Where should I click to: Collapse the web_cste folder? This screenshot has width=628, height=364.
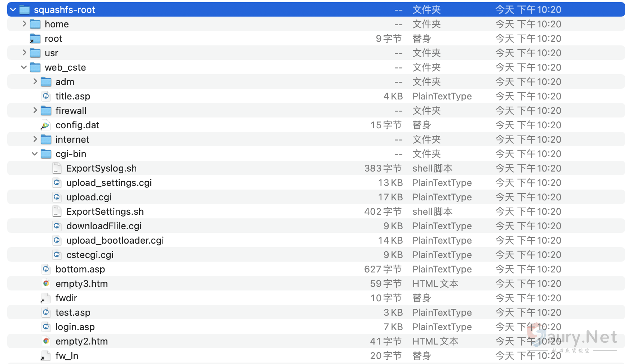tap(24, 67)
